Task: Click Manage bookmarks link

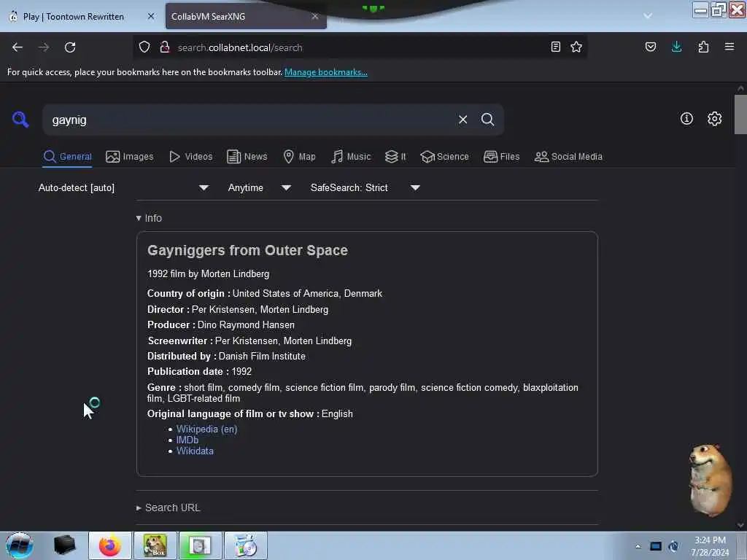Action: [326, 72]
